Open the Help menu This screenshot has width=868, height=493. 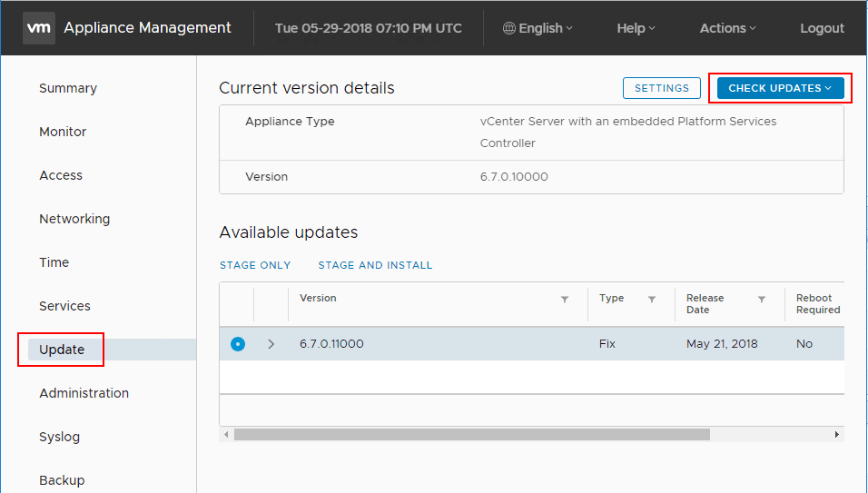click(636, 28)
